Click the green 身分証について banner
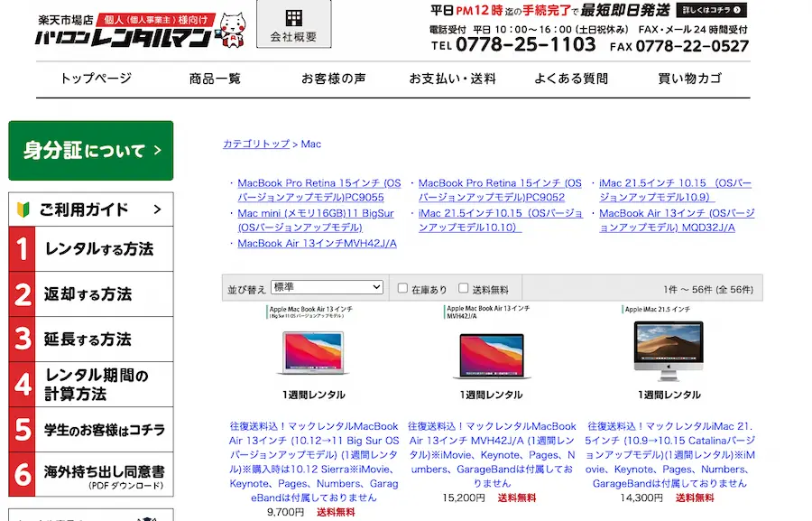This screenshot has width=812, height=521. 90,150
